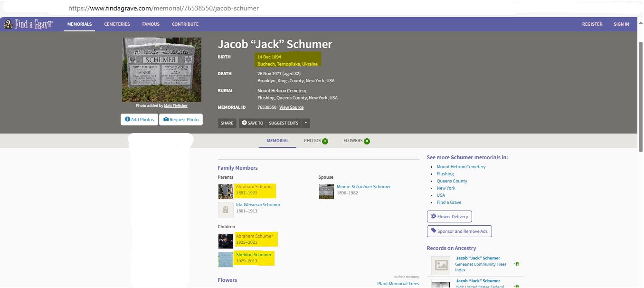Click the arrow icon beside 1940 Federal record
644x288 pixels.
point(517,286)
